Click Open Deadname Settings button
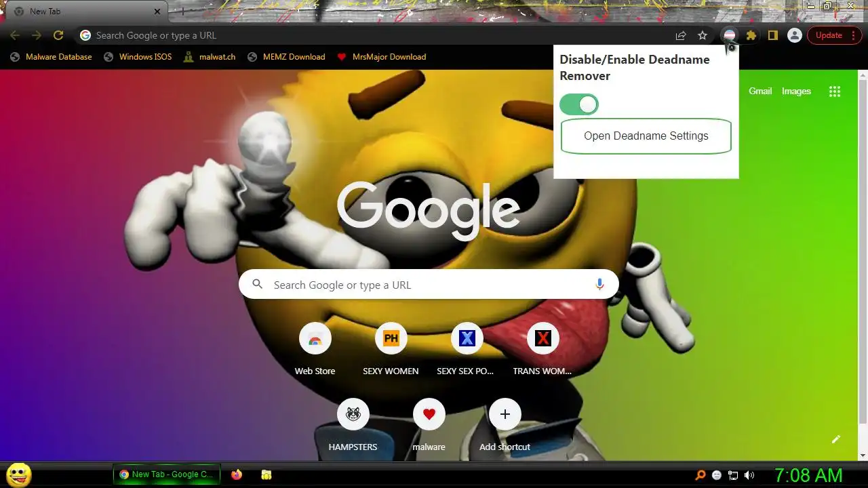 646,136
